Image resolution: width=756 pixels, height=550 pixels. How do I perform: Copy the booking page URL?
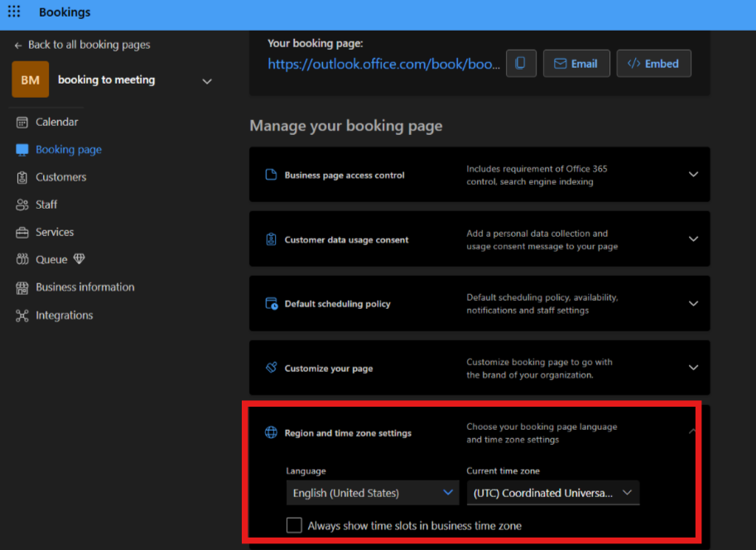click(521, 63)
